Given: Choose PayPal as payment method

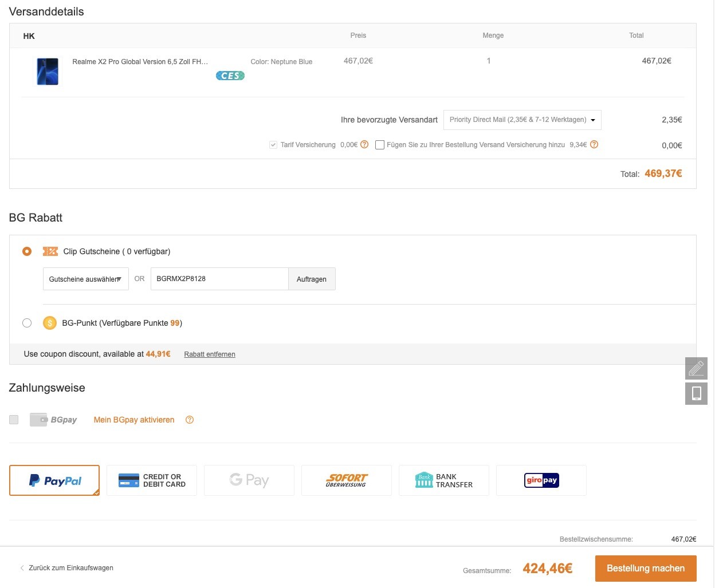Looking at the screenshot, I should 54,480.
